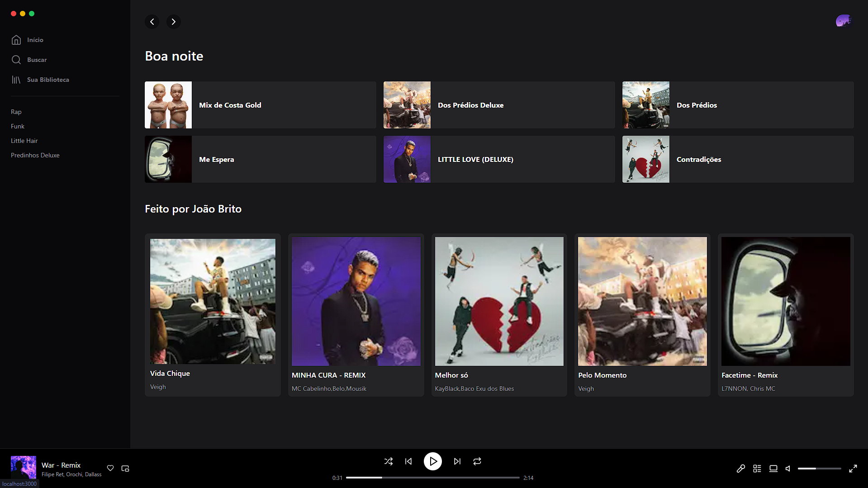This screenshot has width=868, height=488.
Task: Mute audio via the speaker icon
Action: click(x=788, y=469)
